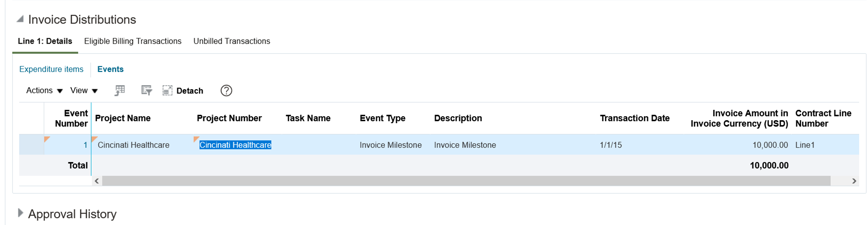Click the Transaction Date column header

[x=635, y=118]
